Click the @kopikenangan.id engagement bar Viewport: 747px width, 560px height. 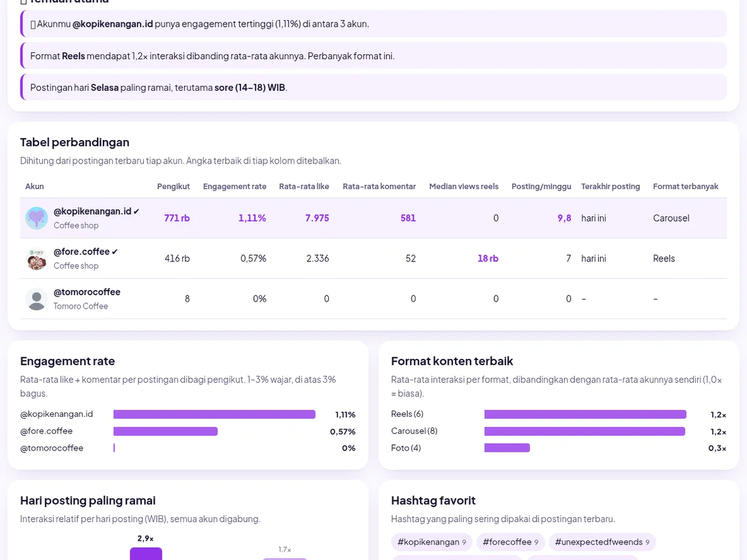click(214, 414)
